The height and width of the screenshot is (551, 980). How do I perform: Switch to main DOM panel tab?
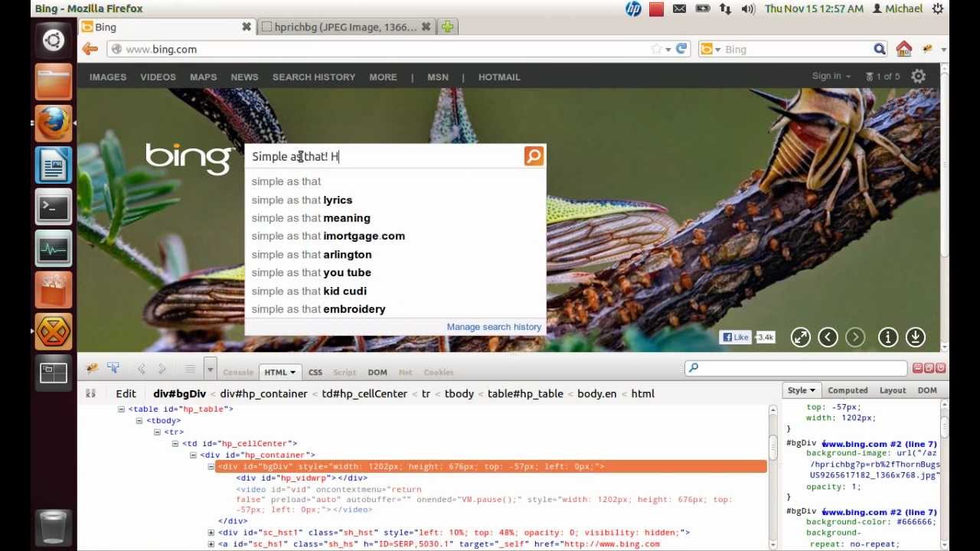(x=377, y=372)
